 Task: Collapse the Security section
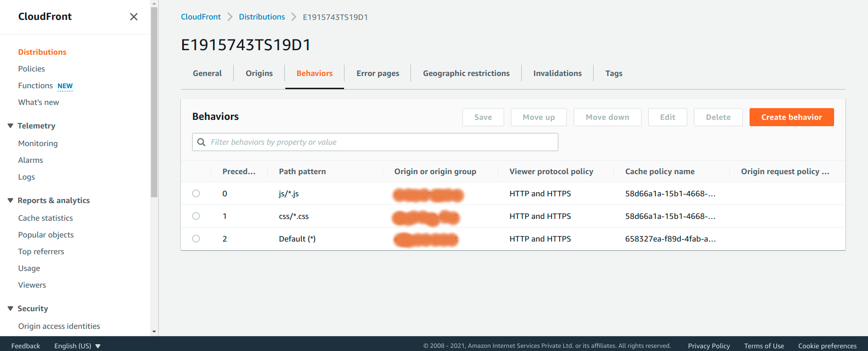click(10, 308)
